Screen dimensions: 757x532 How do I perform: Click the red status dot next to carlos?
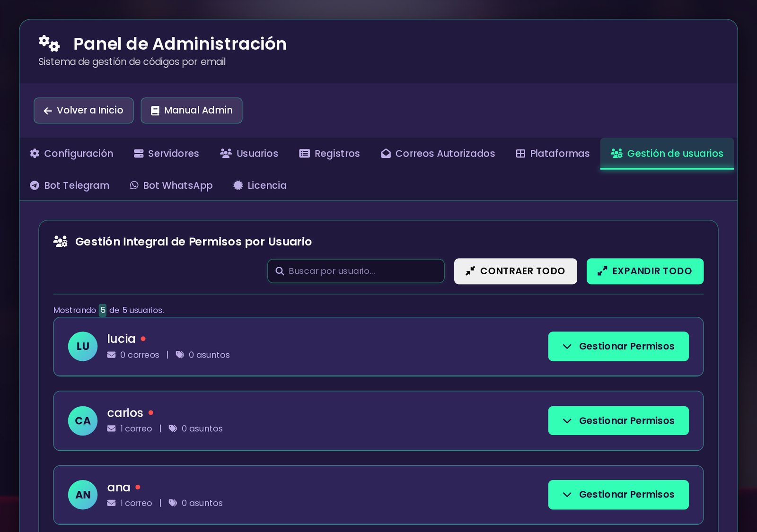(151, 413)
